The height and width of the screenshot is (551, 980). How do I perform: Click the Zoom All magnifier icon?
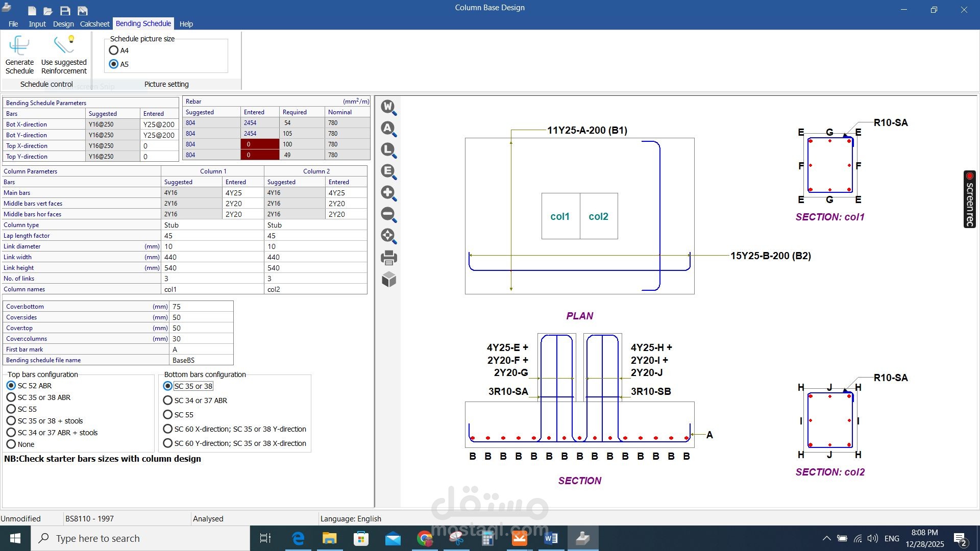(x=388, y=129)
